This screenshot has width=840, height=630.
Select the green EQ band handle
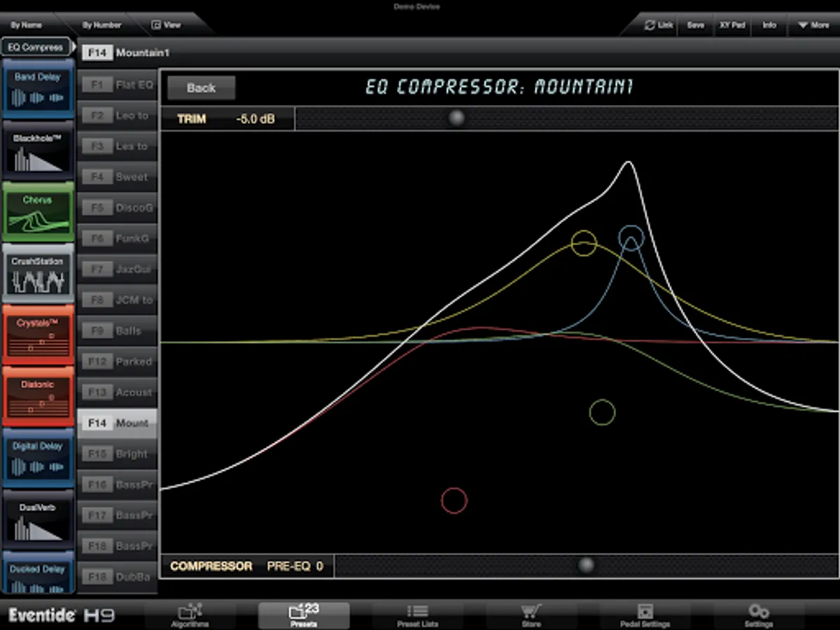pyautogui.click(x=602, y=413)
